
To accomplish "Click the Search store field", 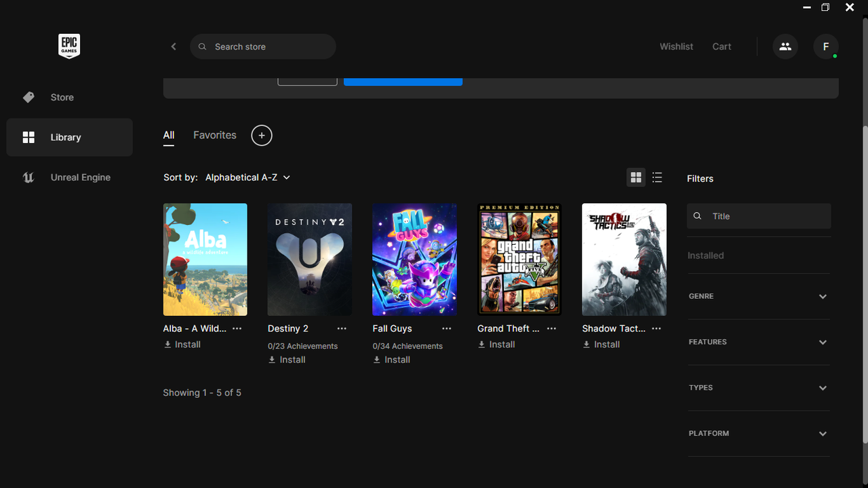I will click(x=263, y=47).
